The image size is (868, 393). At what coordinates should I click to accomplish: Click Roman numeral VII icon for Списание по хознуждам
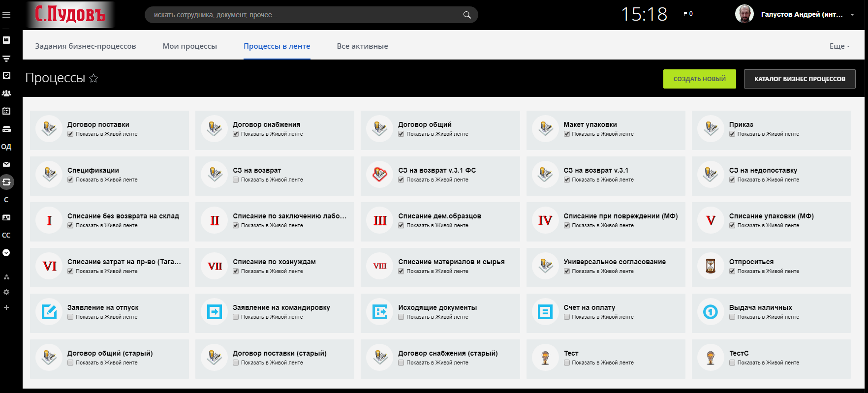click(214, 266)
